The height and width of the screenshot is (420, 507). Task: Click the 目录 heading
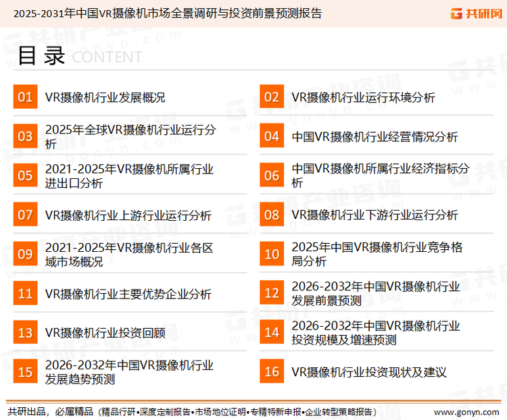41,56
